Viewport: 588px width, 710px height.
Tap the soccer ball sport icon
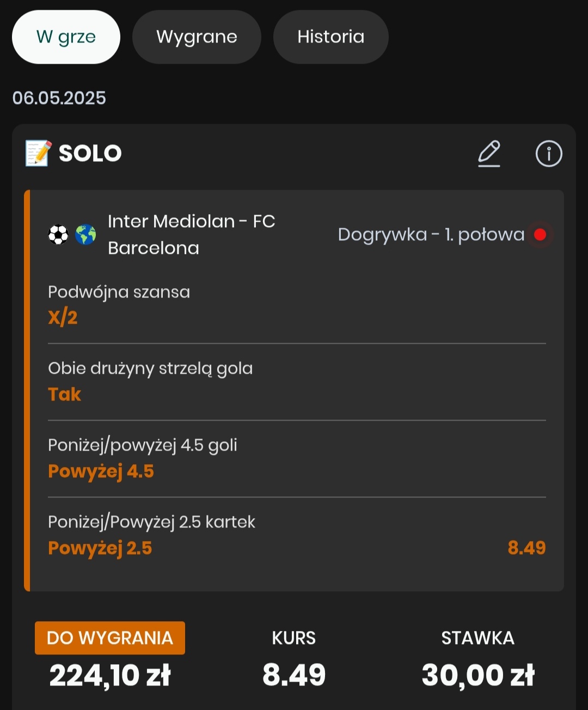coord(58,235)
